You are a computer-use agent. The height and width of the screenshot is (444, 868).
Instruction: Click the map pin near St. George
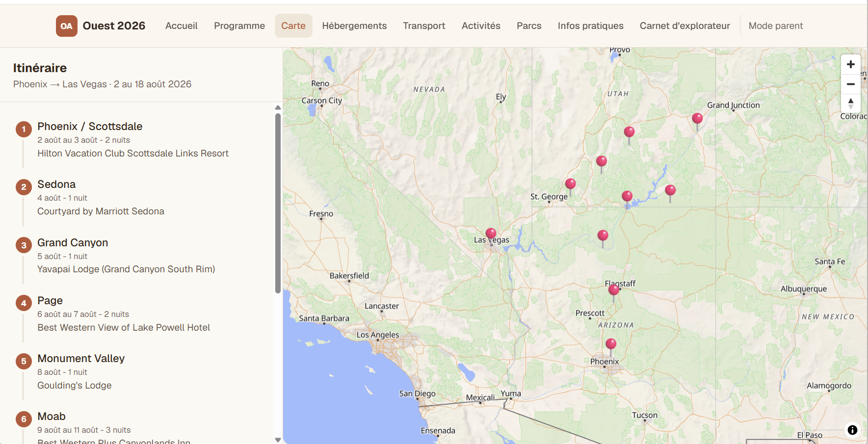point(570,187)
